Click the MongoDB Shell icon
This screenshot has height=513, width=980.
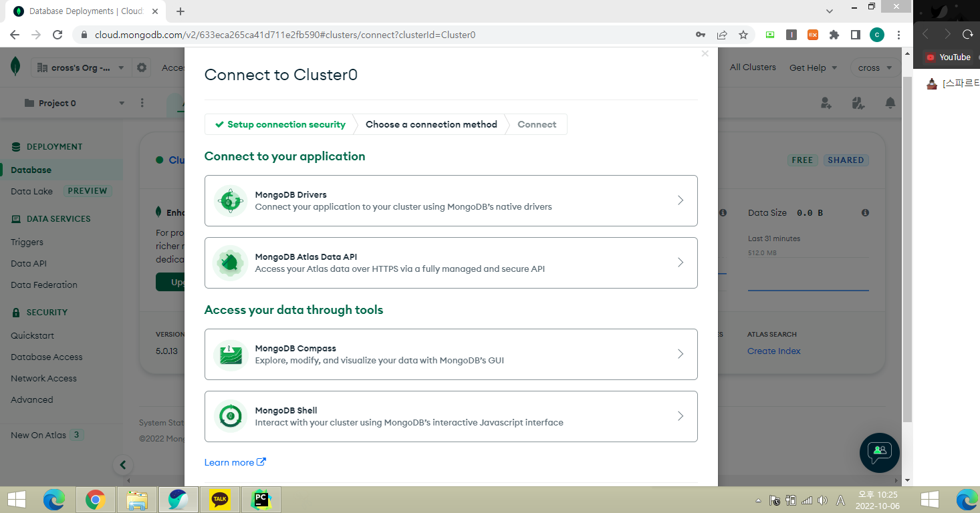tap(230, 416)
